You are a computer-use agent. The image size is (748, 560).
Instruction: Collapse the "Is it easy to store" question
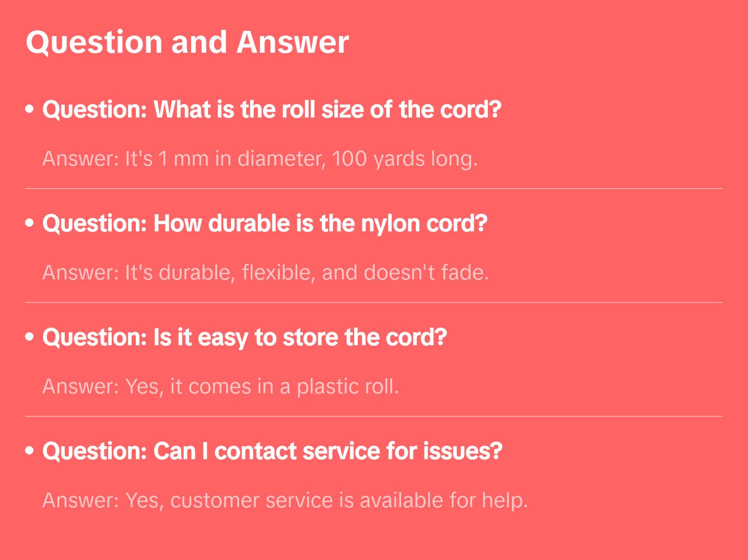(244, 337)
